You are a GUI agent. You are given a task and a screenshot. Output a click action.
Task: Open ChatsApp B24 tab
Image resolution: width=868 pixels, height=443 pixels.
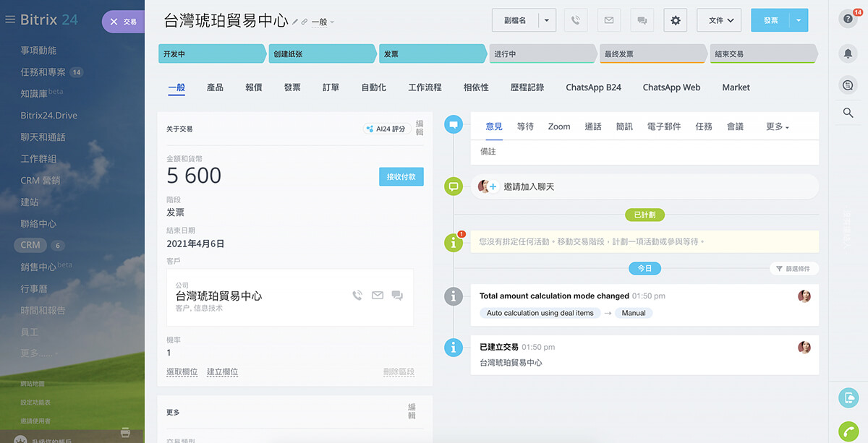[x=593, y=87]
